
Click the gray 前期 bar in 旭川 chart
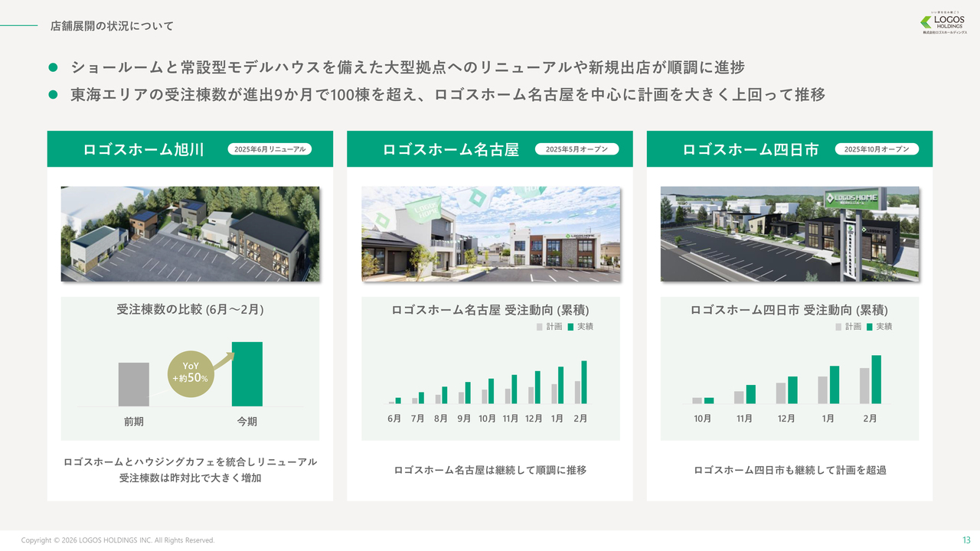click(134, 384)
